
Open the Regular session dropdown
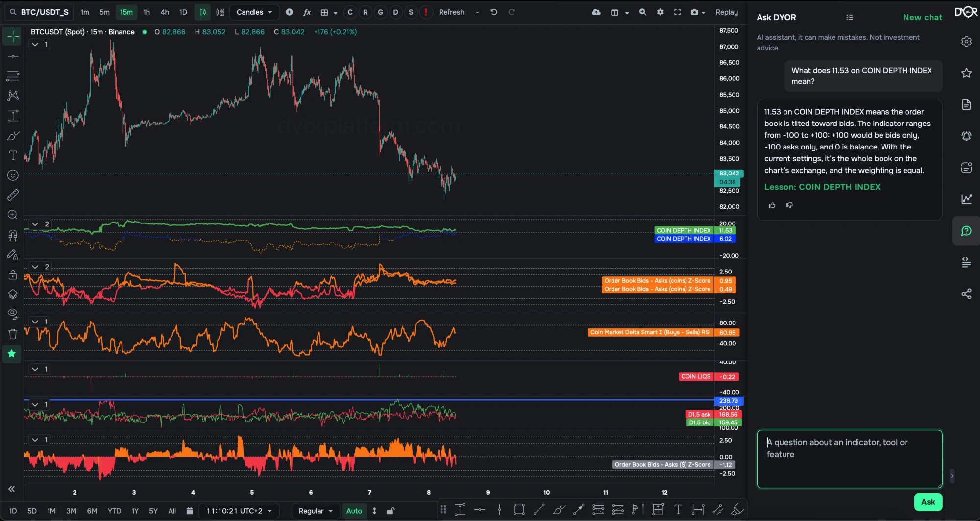click(315, 511)
